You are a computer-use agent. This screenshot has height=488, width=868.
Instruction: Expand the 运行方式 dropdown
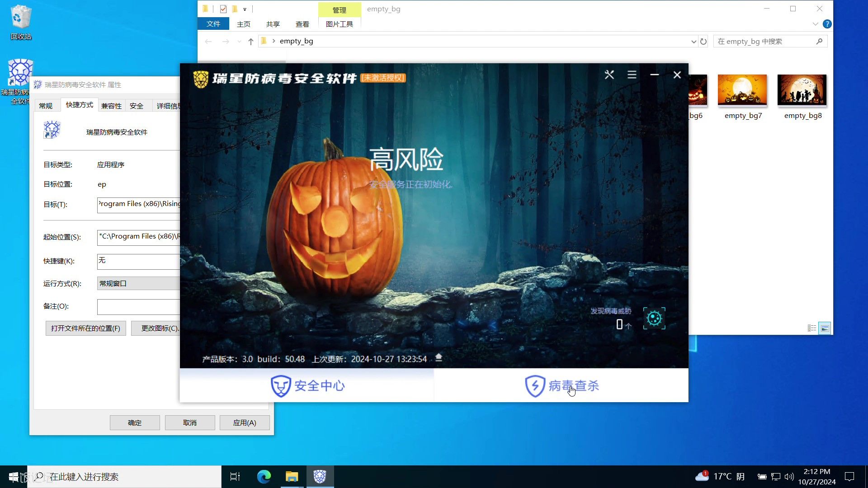(x=138, y=283)
